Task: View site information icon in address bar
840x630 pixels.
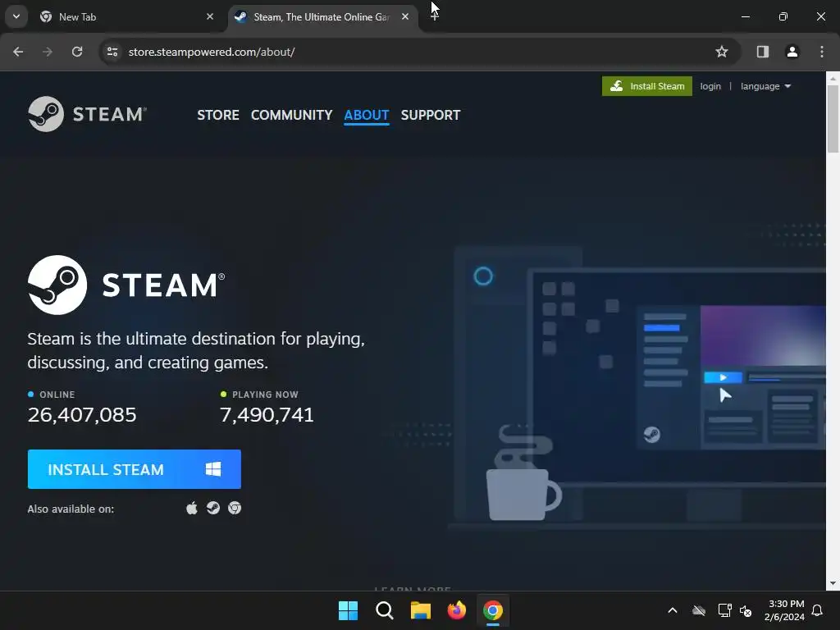Action: (x=112, y=52)
